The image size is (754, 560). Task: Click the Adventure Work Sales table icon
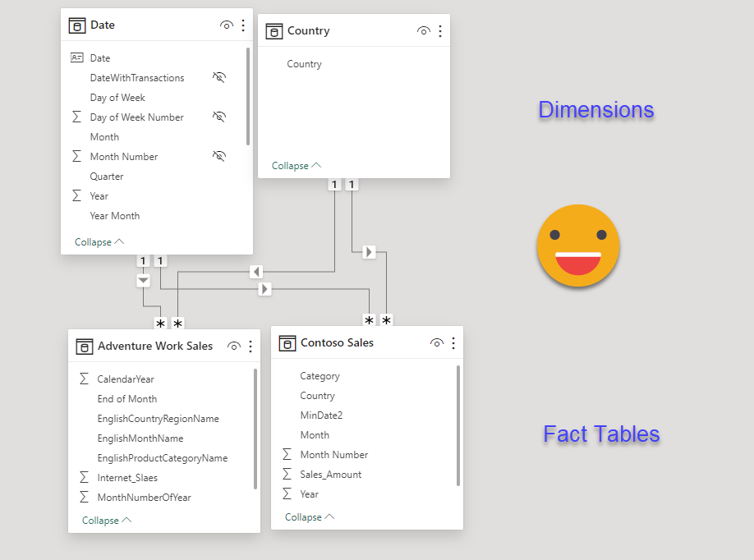coord(85,347)
